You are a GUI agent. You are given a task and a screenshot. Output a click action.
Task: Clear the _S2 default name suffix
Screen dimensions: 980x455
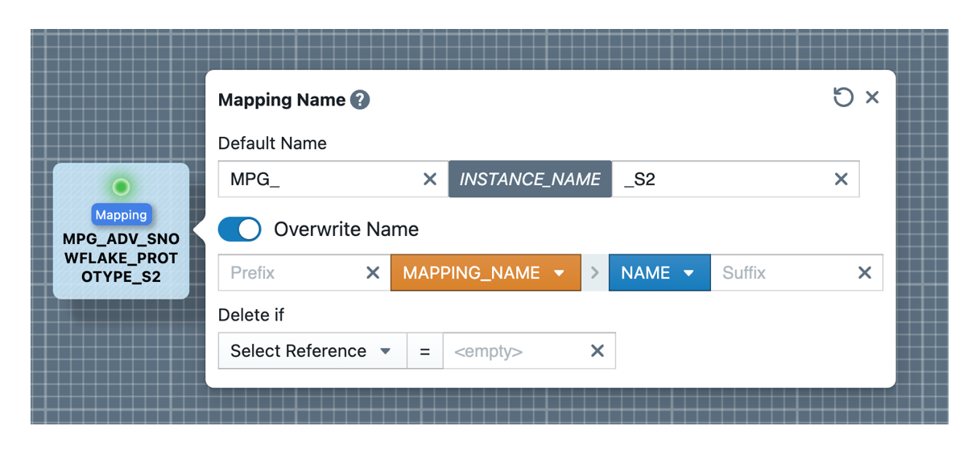[x=841, y=180]
